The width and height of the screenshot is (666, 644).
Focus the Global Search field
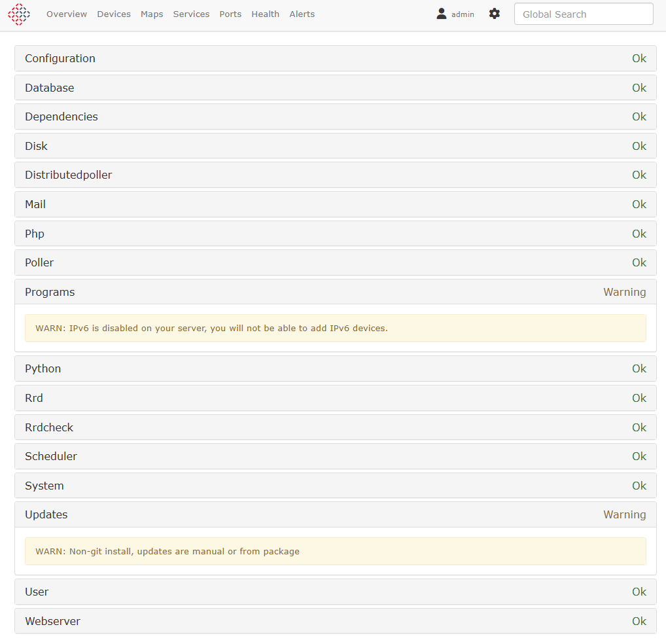[584, 14]
